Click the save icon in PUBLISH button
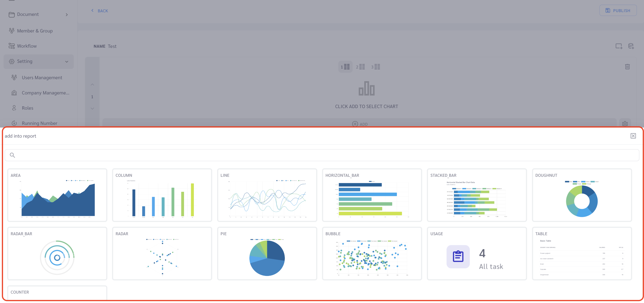Image resolution: width=644 pixels, height=303 pixels. point(608,11)
